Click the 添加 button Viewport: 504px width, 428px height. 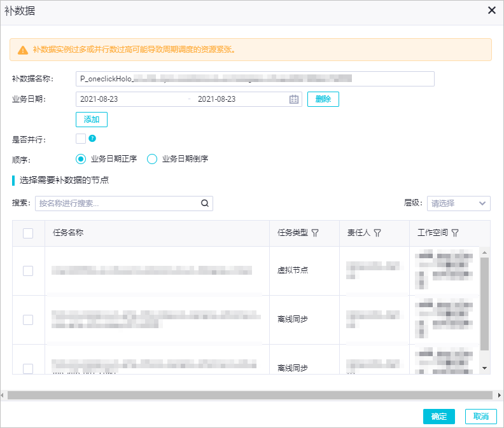pyautogui.click(x=92, y=120)
